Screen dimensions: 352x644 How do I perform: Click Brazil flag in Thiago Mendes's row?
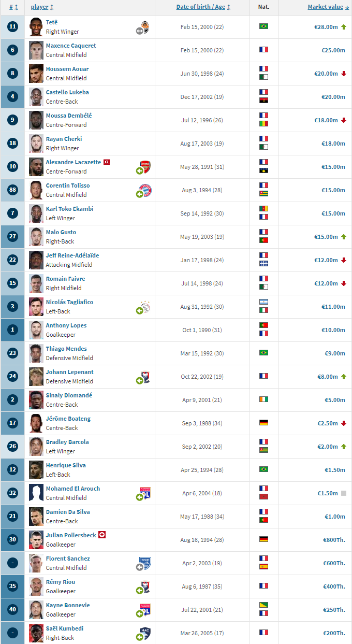(263, 353)
